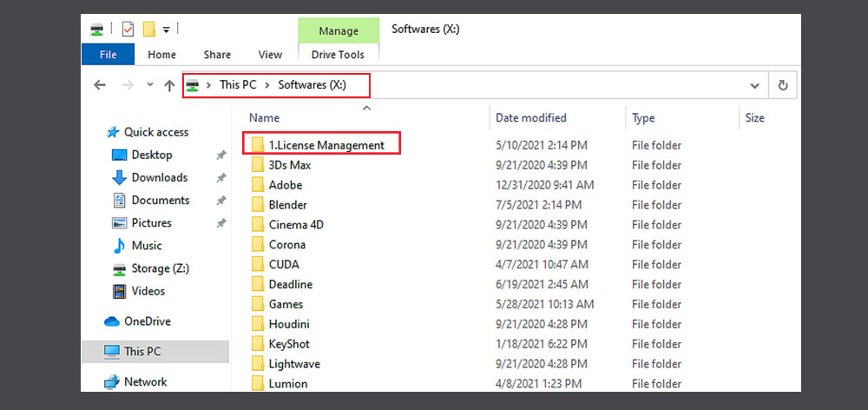Go up one level with Up arrow
The image size is (868, 410).
169,85
